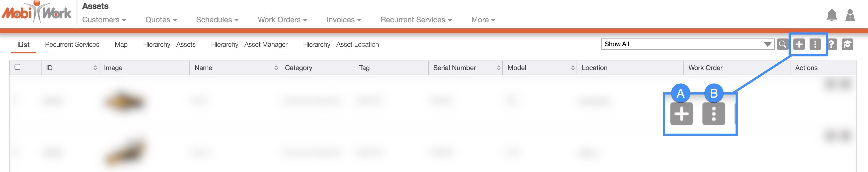Toggle the select-all checkbox in table header
This screenshot has width=868, height=172.
(x=17, y=67)
